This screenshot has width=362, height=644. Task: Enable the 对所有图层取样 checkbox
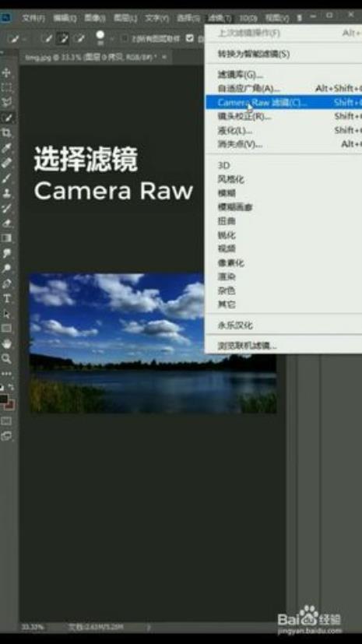click(125, 39)
